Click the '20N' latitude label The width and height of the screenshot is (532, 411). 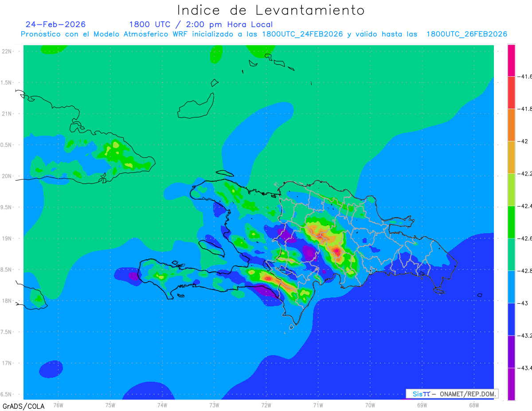8,176
